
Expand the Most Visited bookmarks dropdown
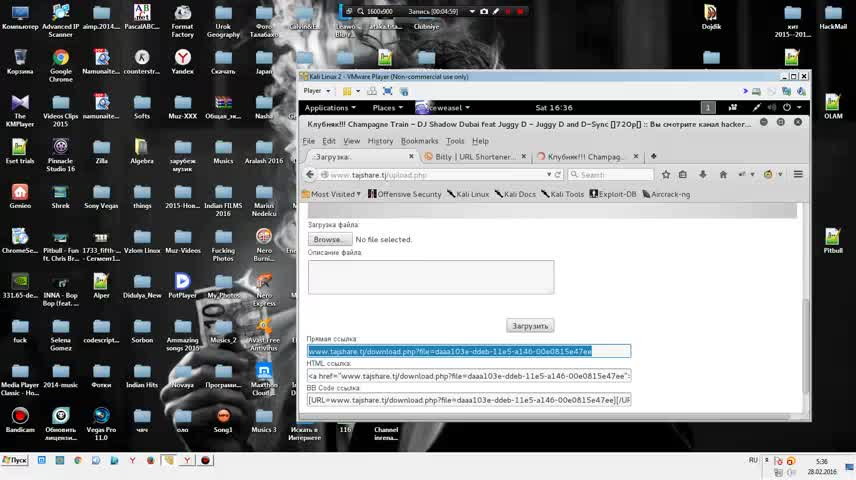tap(331, 194)
